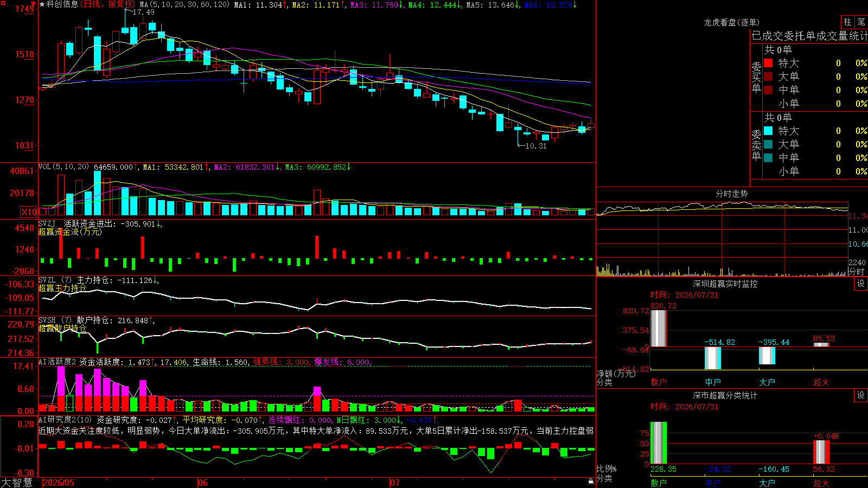This screenshot has height=488, width=868.
Task: Switch to 笔 (tick) display mode
Action: tap(861, 22)
